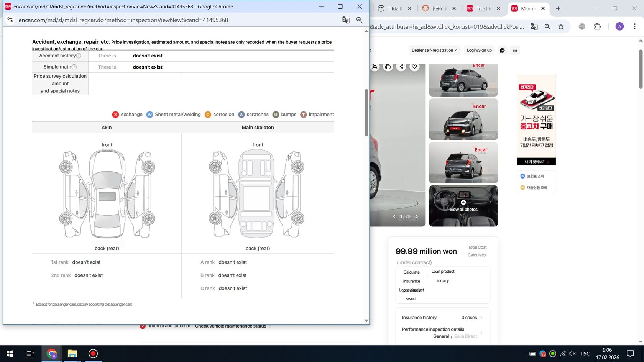The width and height of the screenshot is (644, 362).
Task: Click the muted volume icon in system tray
Action: (572, 354)
